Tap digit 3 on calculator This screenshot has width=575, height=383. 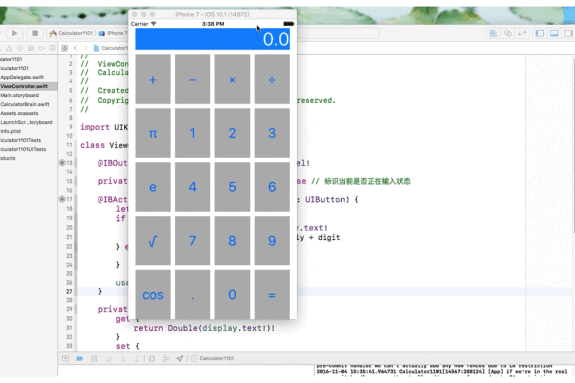pos(272,133)
